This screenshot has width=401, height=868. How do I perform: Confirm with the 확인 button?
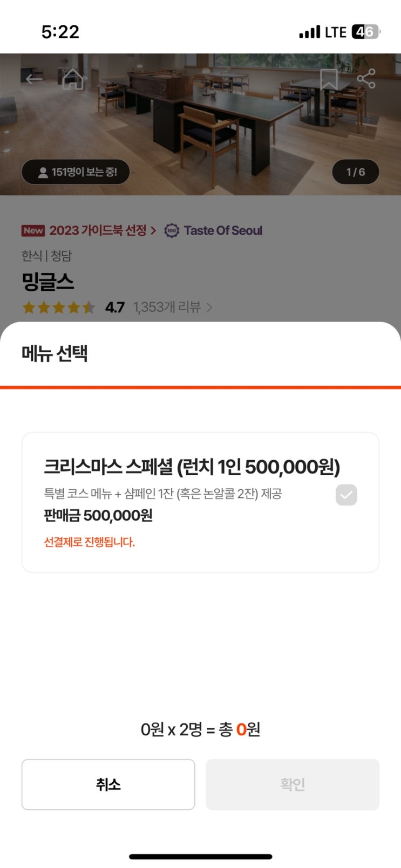tap(293, 784)
